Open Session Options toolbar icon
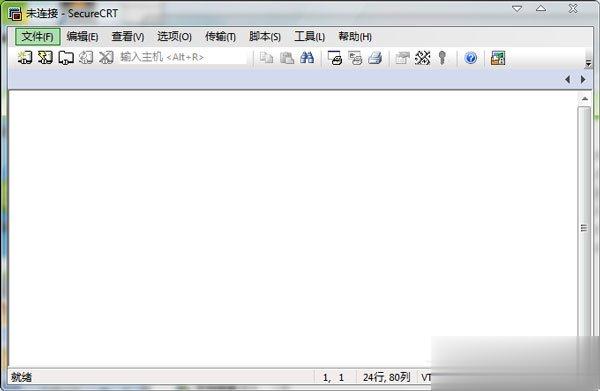The width and height of the screenshot is (600, 391). click(403, 58)
